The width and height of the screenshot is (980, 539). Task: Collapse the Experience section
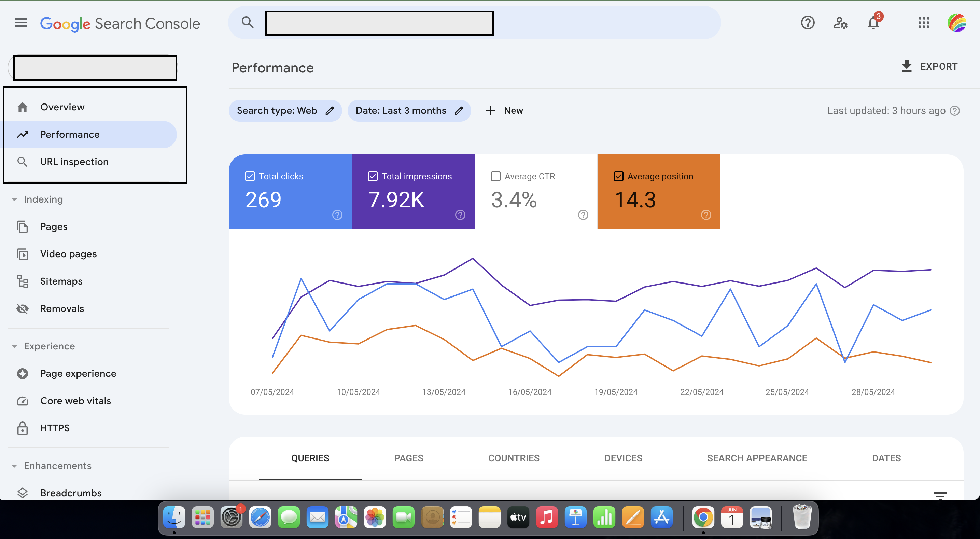click(14, 346)
